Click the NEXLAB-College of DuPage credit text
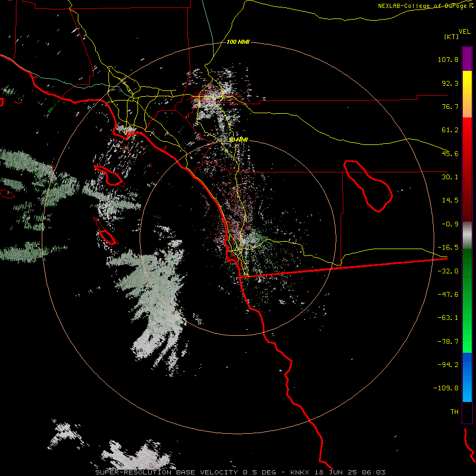This screenshot has width=476, height=476. coord(426,6)
